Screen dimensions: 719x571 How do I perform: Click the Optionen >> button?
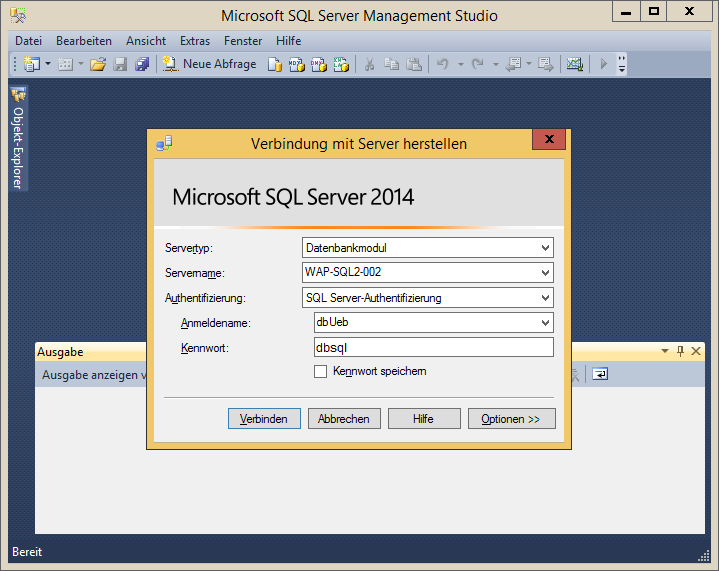coord(511,419)
